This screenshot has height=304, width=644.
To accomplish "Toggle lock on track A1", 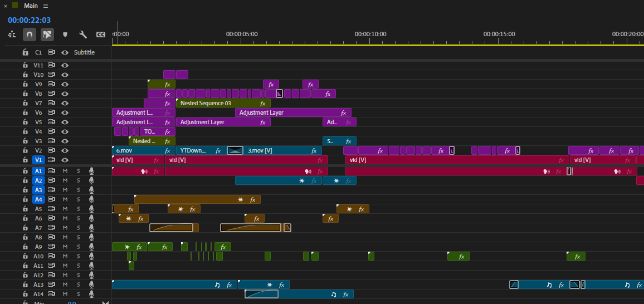I will click(26, 171).
